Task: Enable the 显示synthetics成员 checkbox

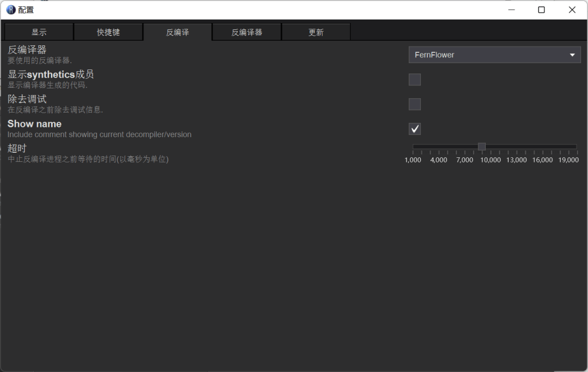Action: point(415,79)
